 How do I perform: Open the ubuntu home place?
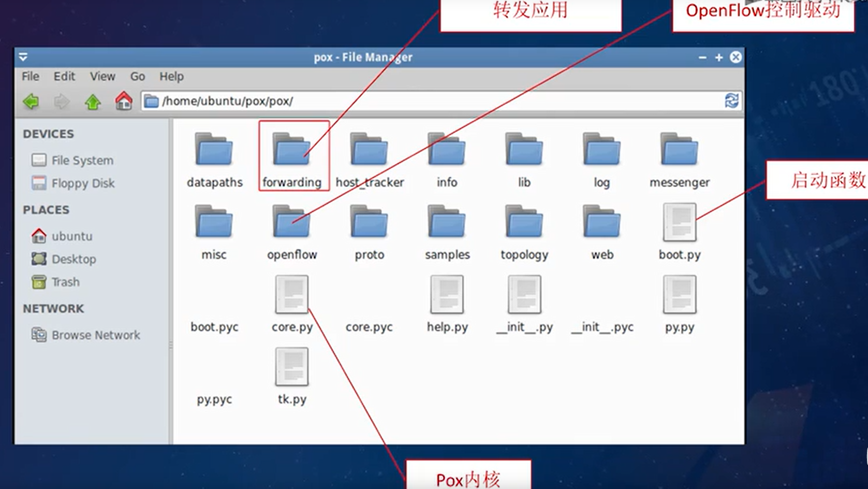(71, 236)
